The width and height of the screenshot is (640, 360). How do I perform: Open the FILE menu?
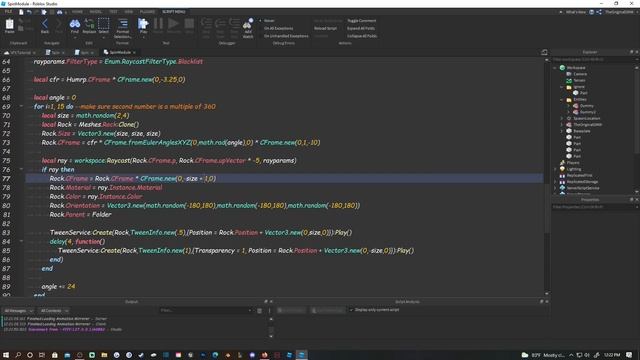tap(8, 12)
